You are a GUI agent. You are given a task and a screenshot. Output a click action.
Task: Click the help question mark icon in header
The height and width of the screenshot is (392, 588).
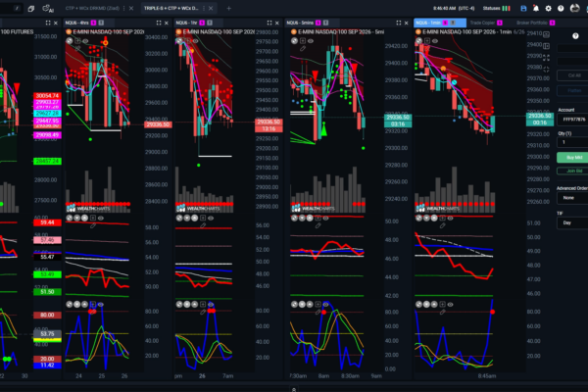561,8
